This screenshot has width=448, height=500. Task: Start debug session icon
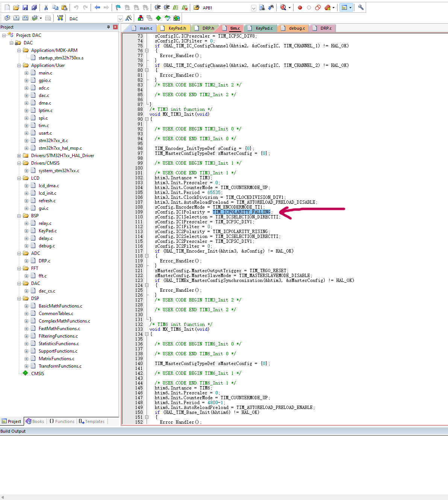point(283,8)
